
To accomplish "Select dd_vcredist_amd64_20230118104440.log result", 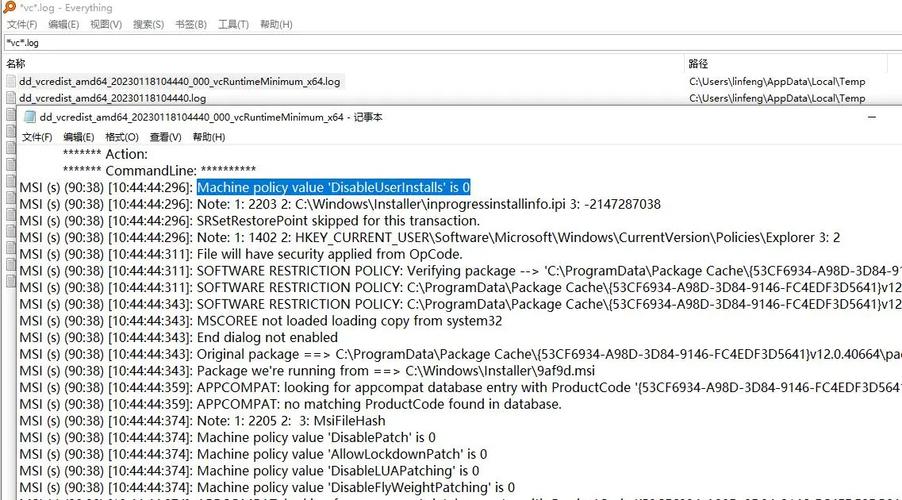I will [x=112, y=98].
